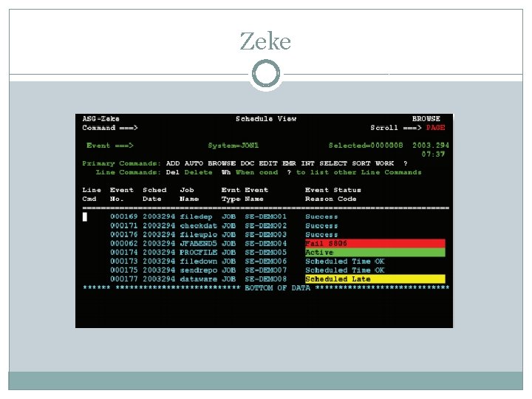532x399 pixels.
Task: Click event name SE-DEMO02
Action: tap(266, 225)
